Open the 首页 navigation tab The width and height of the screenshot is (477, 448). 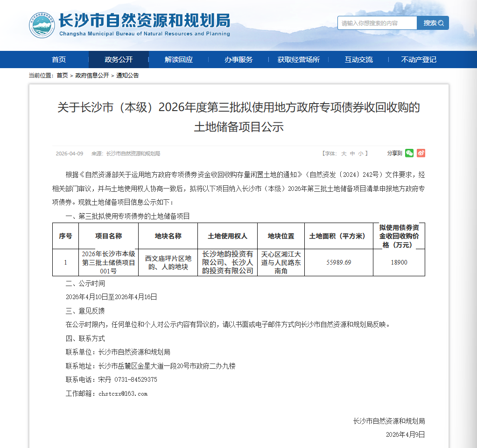(59, 60)
